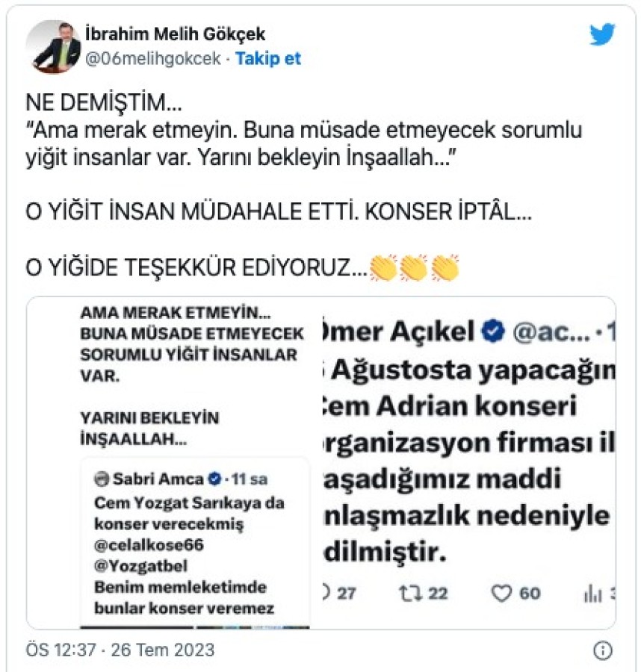Click Ömer Açıkel's verified badge
The width and height of the screenshot is (641, 672).
tap(494, 332)
